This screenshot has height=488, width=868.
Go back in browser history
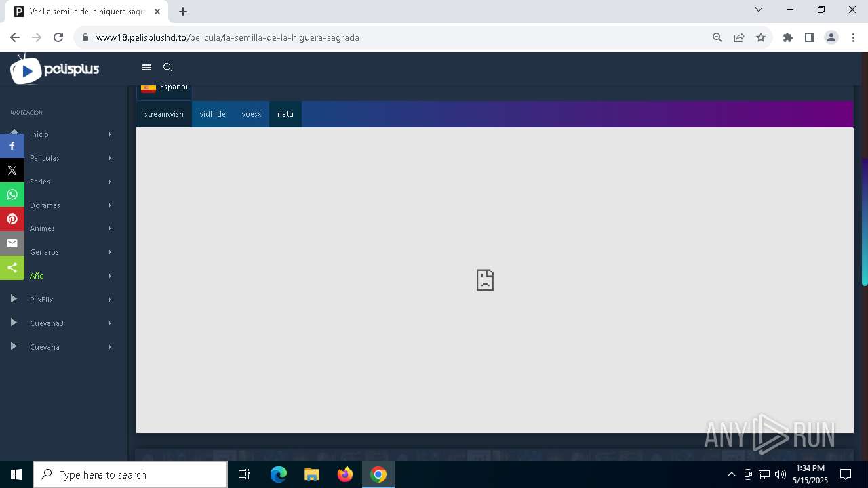(x=15, y=37)
